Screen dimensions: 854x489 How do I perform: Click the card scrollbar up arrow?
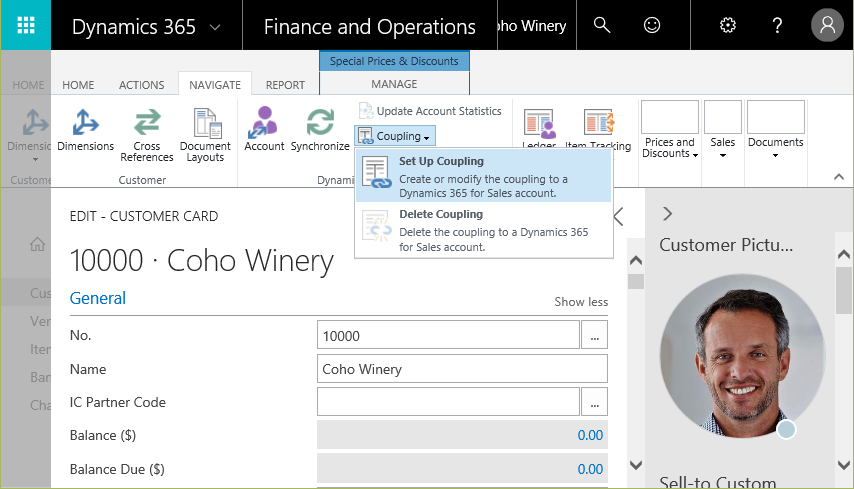pos(636,260)
